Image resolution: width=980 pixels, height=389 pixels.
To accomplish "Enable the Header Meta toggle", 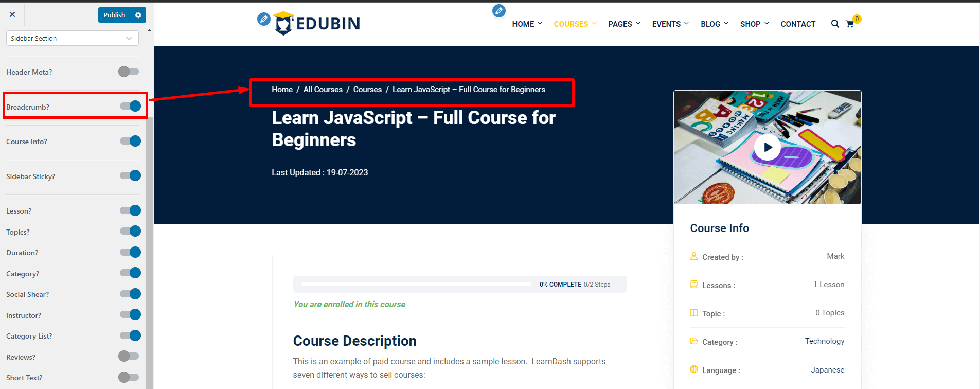I will pos(129,72).
